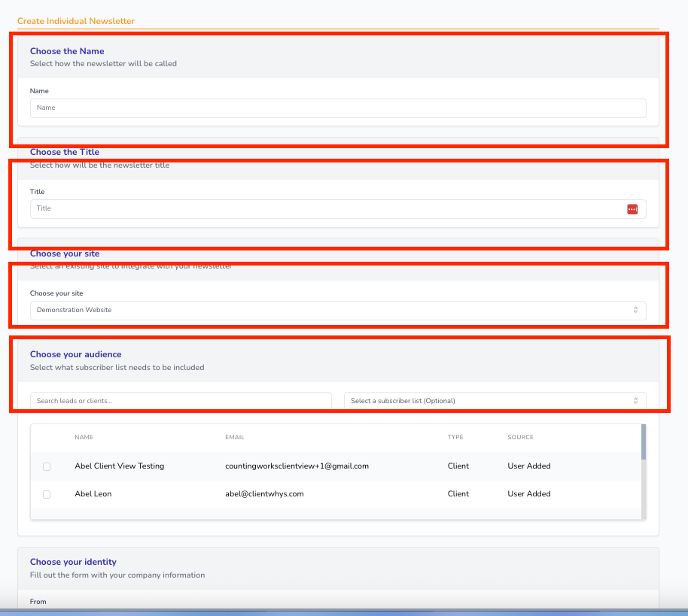Image resolution: width=688 pixels, height=616 pixels.
Task: Expand the Select a subscriber list dropdown
Action: (494, 401)
